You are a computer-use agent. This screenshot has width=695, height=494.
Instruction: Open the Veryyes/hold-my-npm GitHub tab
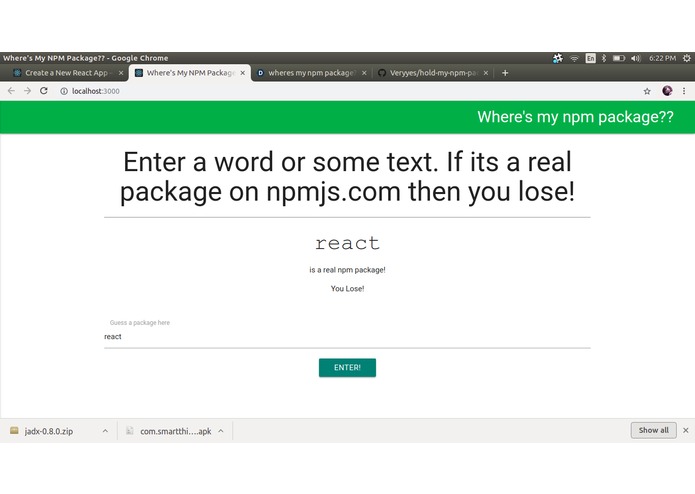tap(433, 73)
